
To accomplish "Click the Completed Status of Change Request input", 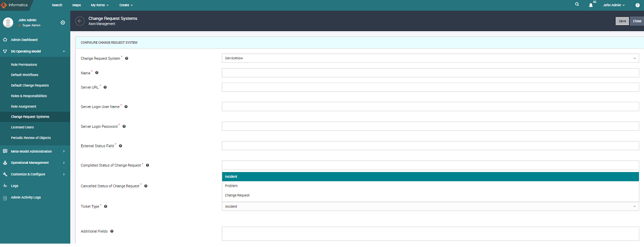I will click(x=430, y=165).
